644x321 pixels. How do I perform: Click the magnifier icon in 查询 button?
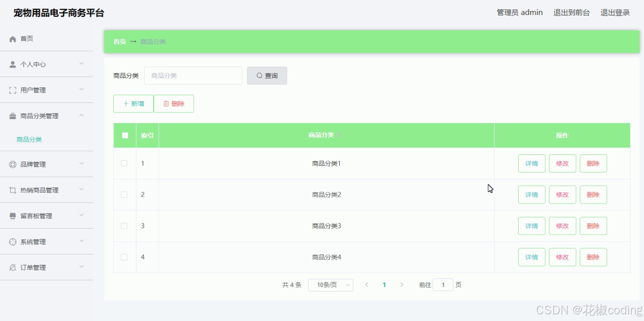(x=259, y=76)
